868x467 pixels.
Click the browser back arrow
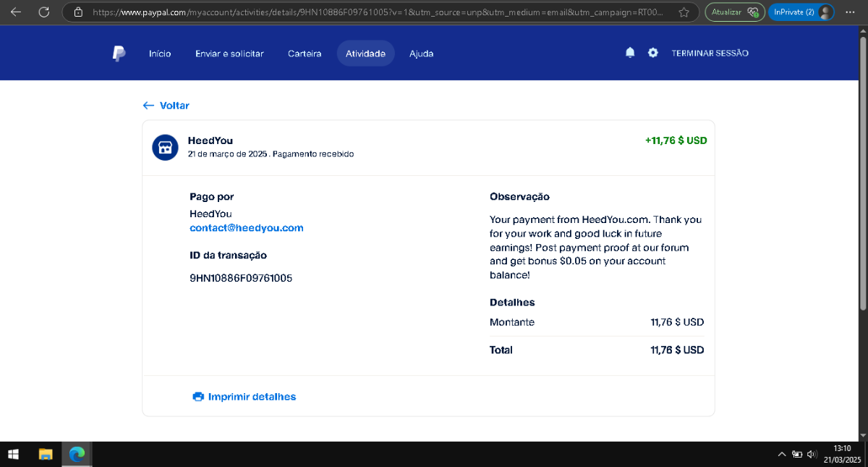tap(15, 12)
